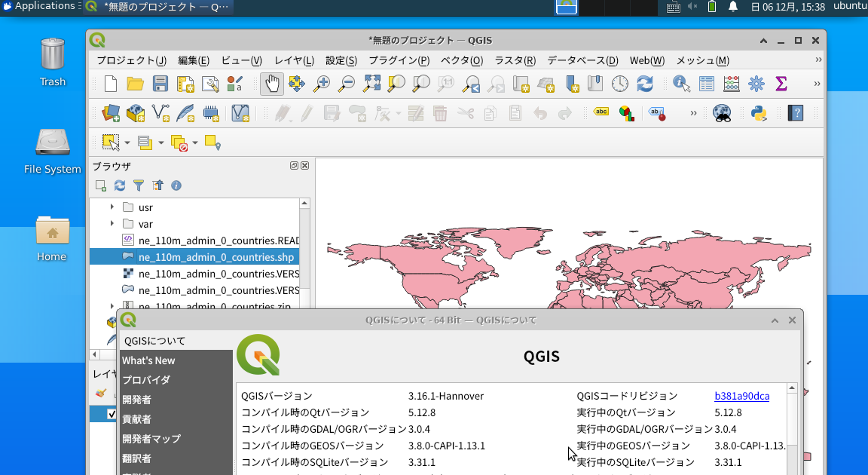Click the browser Collapse All icon
Viewport: 868px width, 475px height.
click(x=157, y=185)
